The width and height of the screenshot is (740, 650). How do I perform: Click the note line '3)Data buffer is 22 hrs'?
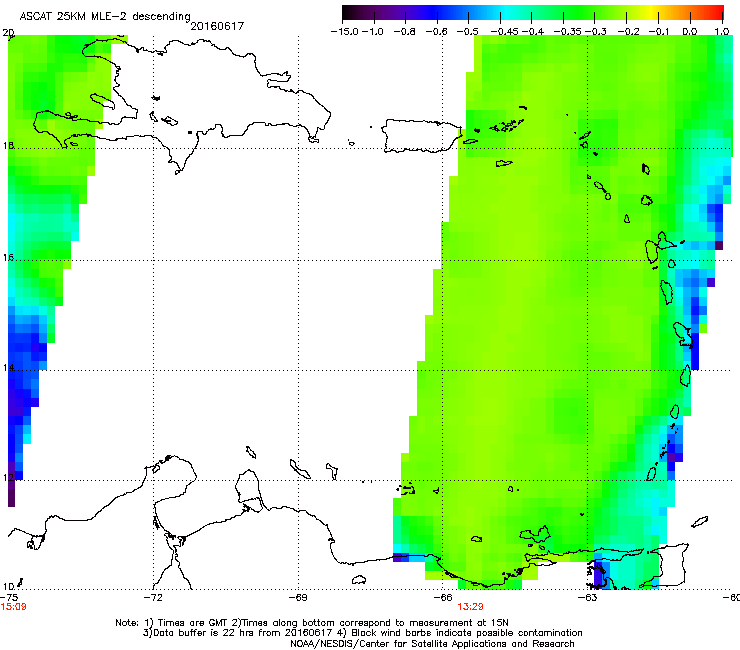[362, 633]
